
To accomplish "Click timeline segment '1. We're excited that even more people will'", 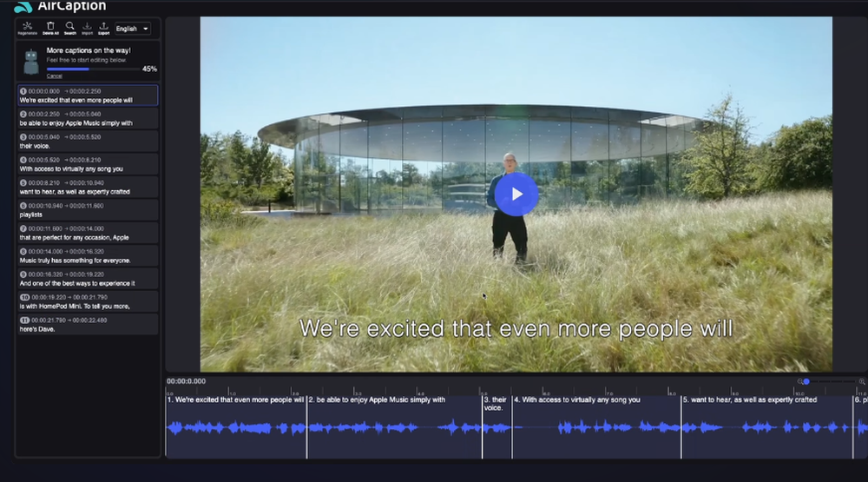I will (236, 426).
